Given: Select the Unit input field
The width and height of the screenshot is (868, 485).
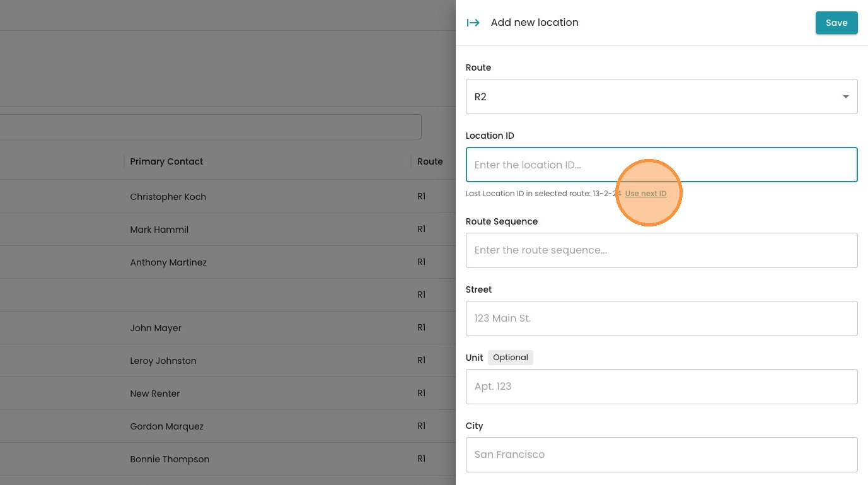Looking at the screenshot, I should 661,387.
